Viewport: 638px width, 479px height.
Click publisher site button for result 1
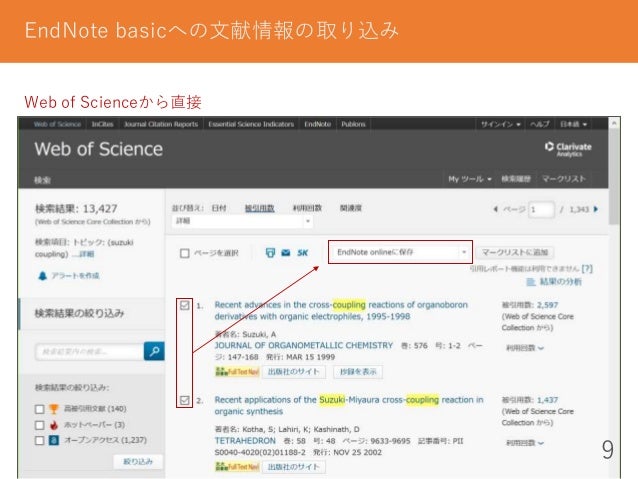pyautogui.click(x=293, y=372)
